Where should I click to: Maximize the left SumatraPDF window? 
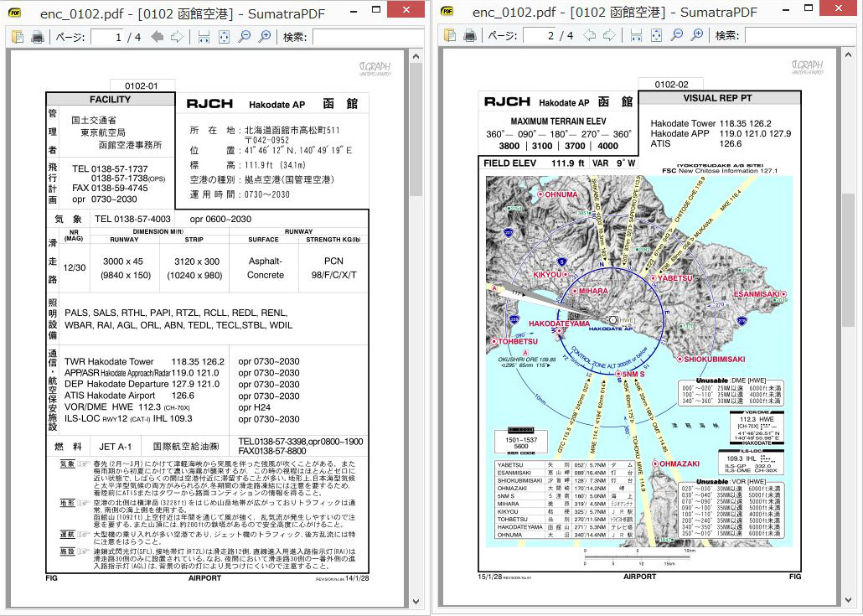[x=376, y=9]
